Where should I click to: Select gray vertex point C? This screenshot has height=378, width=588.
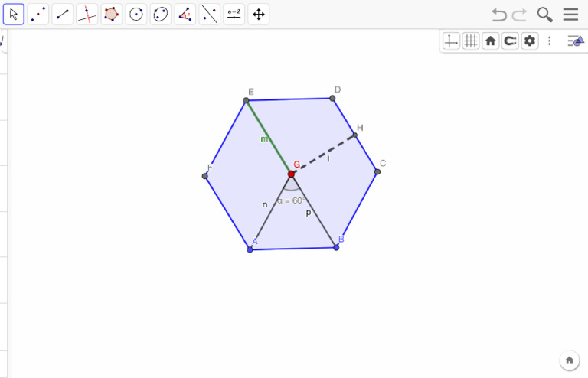(377, 171)
